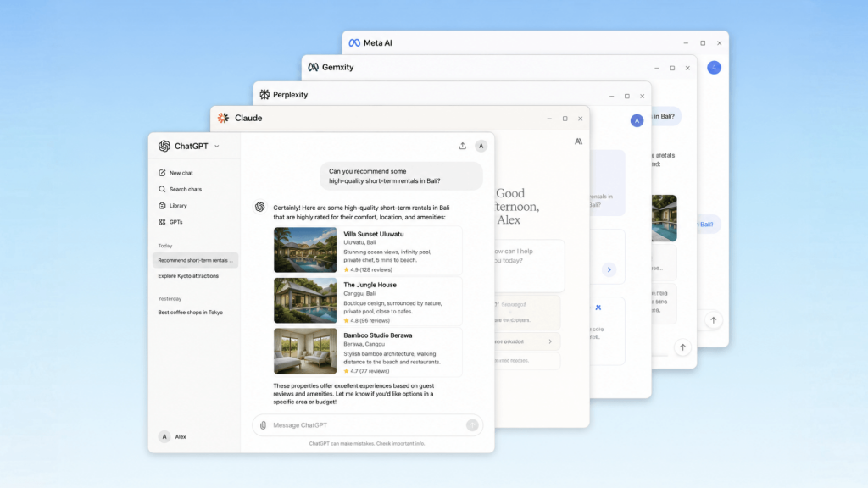Click the Gemxity logo icon
Image resolution: width=868 pixels, height=488 pixels.
click(313, 67)
